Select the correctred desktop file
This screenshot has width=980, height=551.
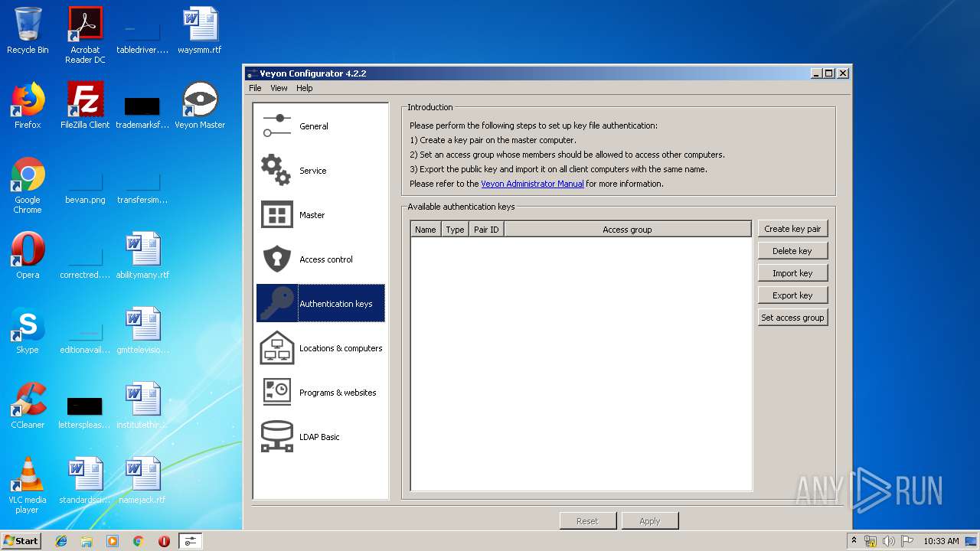click(x=85, y=260)
